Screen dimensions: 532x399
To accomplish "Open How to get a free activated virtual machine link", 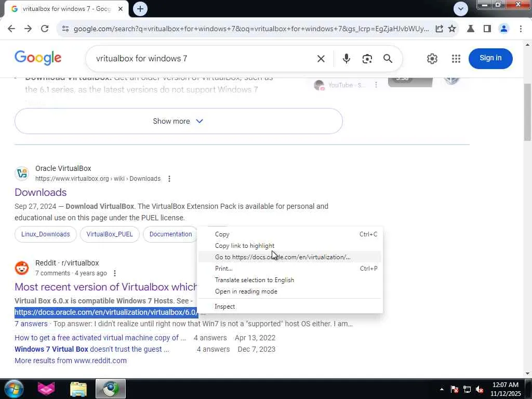I will click(x=100, y=338).
